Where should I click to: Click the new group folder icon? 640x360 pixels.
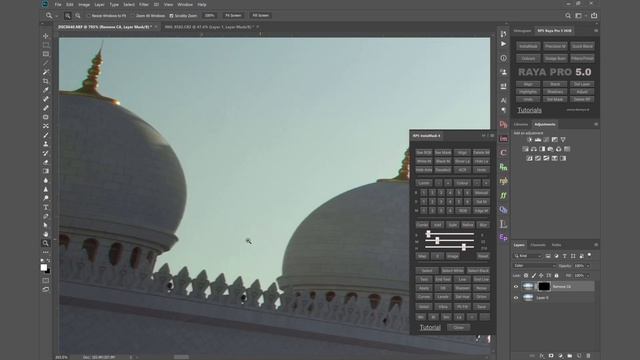[x=569, y=356]
